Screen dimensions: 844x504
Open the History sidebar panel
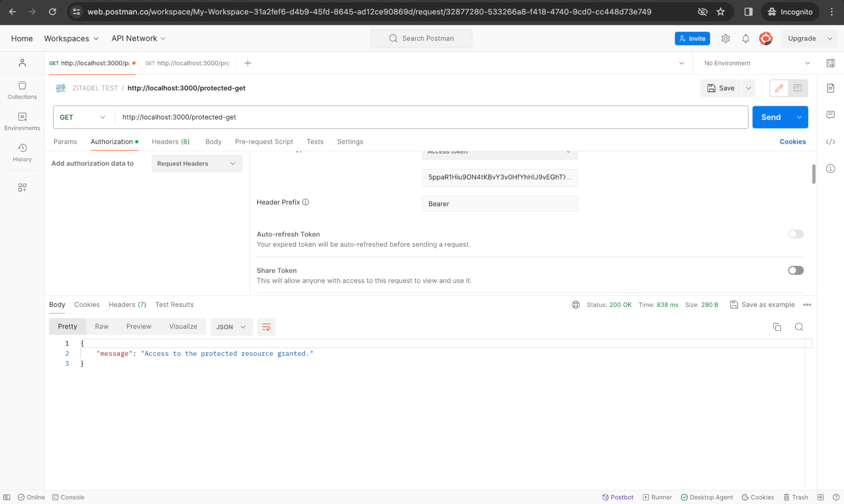point(22,152)
